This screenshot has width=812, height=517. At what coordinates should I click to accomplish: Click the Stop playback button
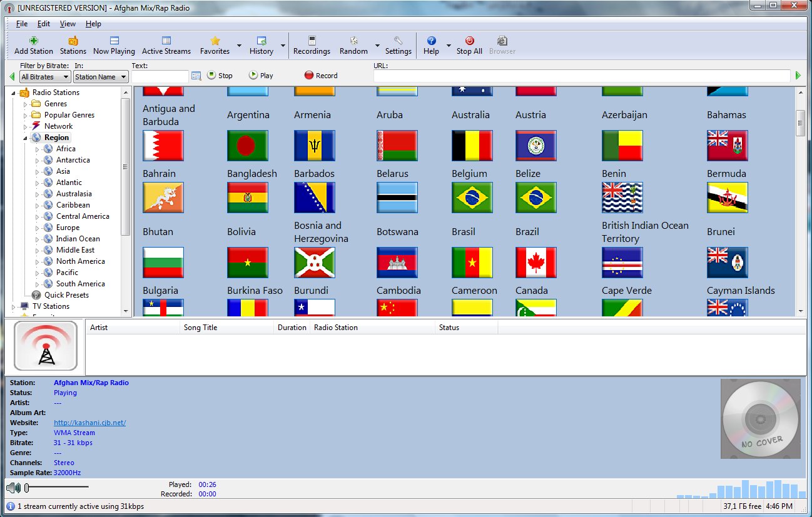tap(220, 76)
